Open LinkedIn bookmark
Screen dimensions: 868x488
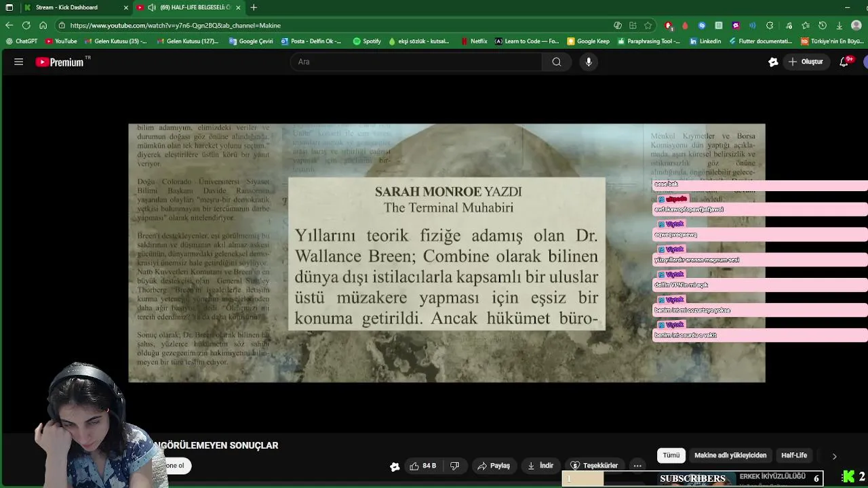[705, 41]
